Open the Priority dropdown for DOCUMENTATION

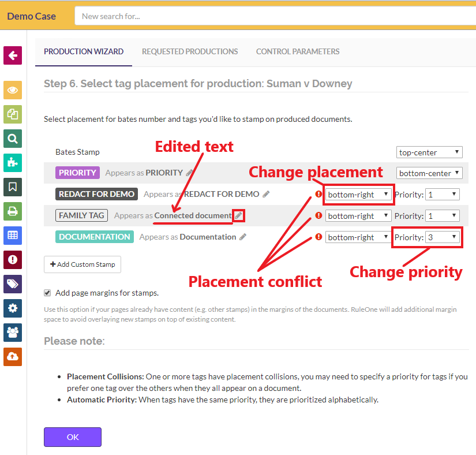[x=443, y=237]
